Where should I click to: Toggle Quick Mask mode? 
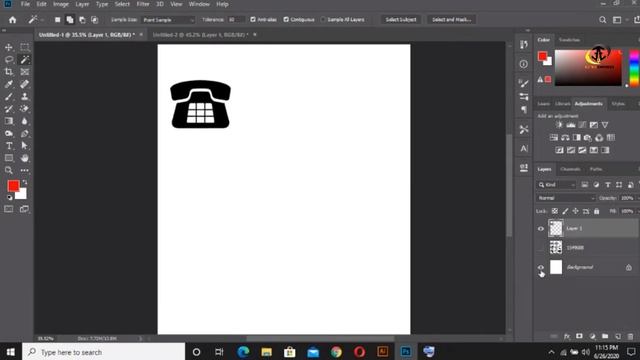9,209
